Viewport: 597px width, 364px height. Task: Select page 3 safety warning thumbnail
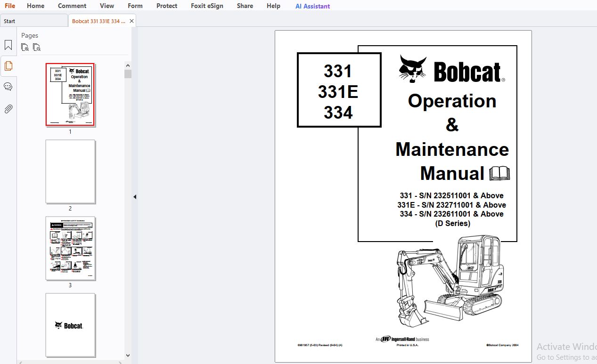pyautogui.click(x=70, y=248)
